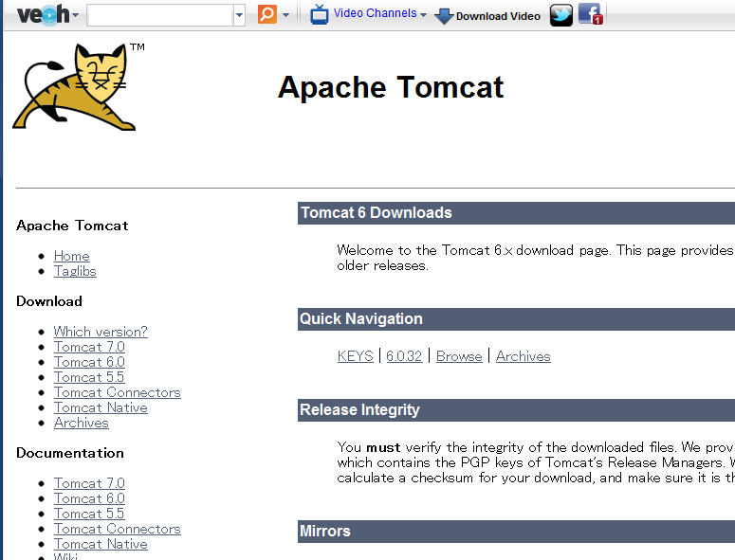Open Archives link in Download sidebar
The height and width of the screenshot is (560, 735).
pos(82,423)
